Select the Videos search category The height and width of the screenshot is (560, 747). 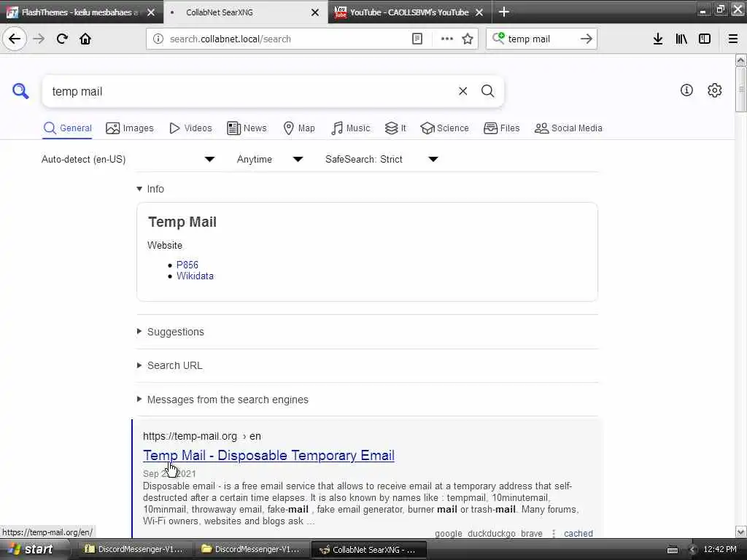point(190,128)
